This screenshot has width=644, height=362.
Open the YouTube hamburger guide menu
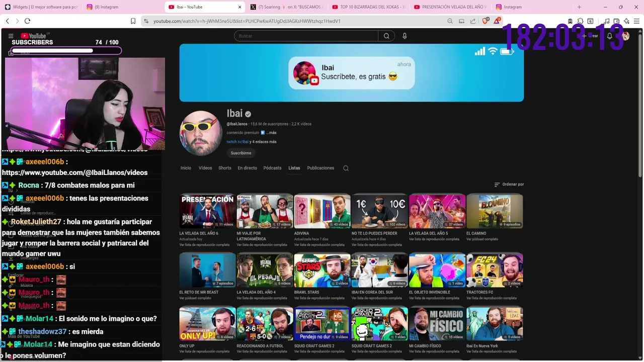11,36
